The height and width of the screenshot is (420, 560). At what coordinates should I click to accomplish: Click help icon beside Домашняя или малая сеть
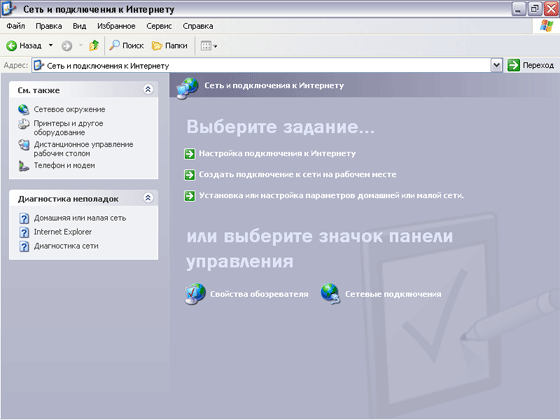click(x=24, y=218)
